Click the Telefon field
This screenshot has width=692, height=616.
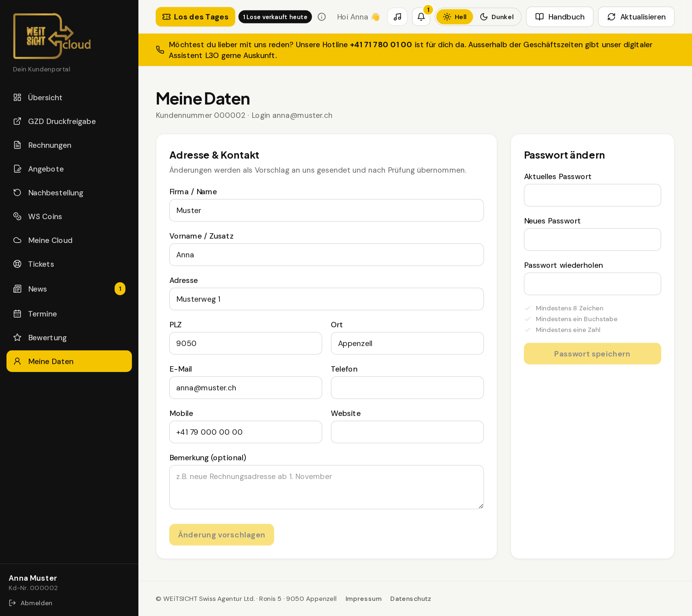coord(407,388)
